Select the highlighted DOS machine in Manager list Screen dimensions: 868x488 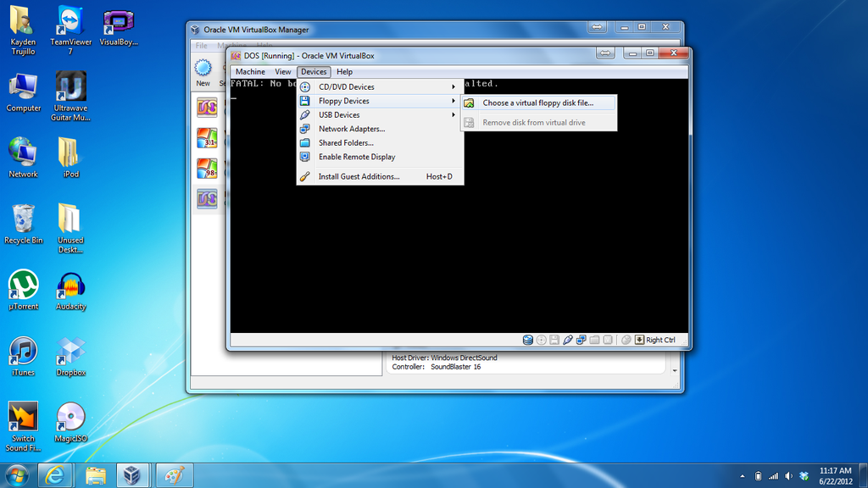click(x=207, y=198)
